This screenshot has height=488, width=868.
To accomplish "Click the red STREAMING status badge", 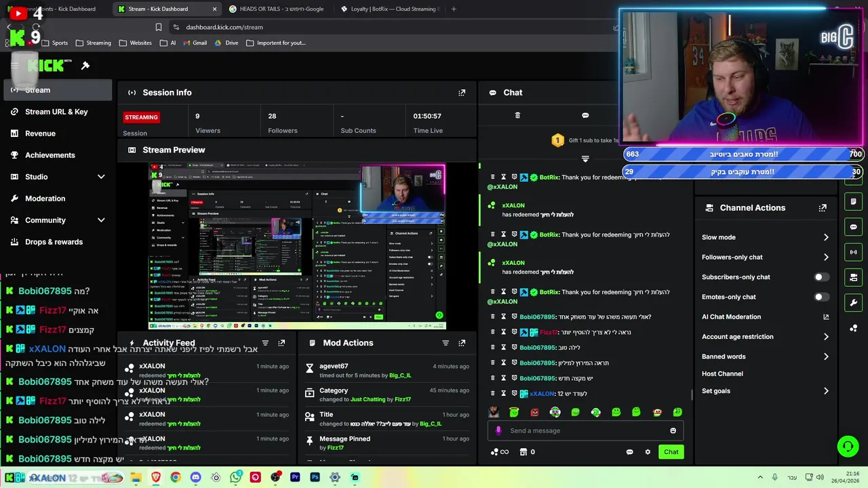I will coord(141,117).
